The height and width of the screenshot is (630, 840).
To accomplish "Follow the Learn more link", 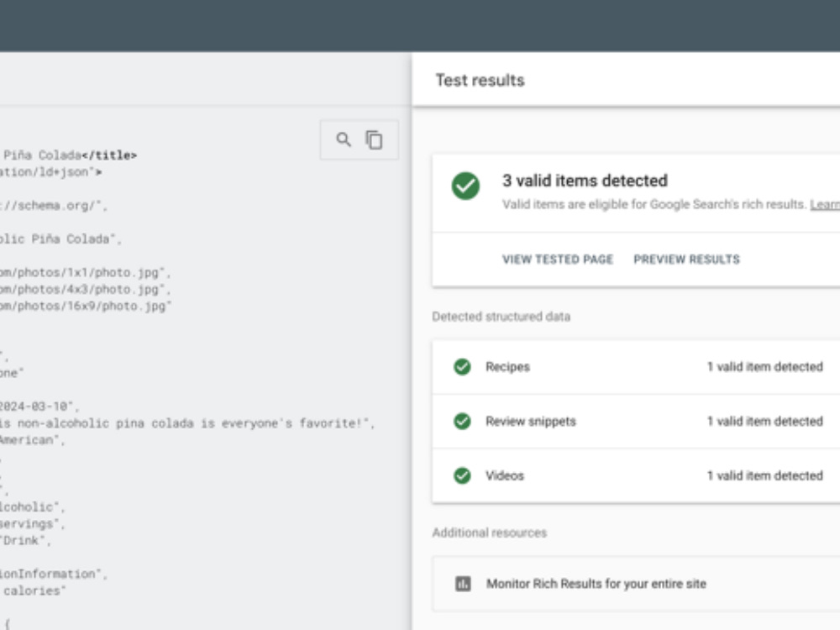I will pos(825,205).
